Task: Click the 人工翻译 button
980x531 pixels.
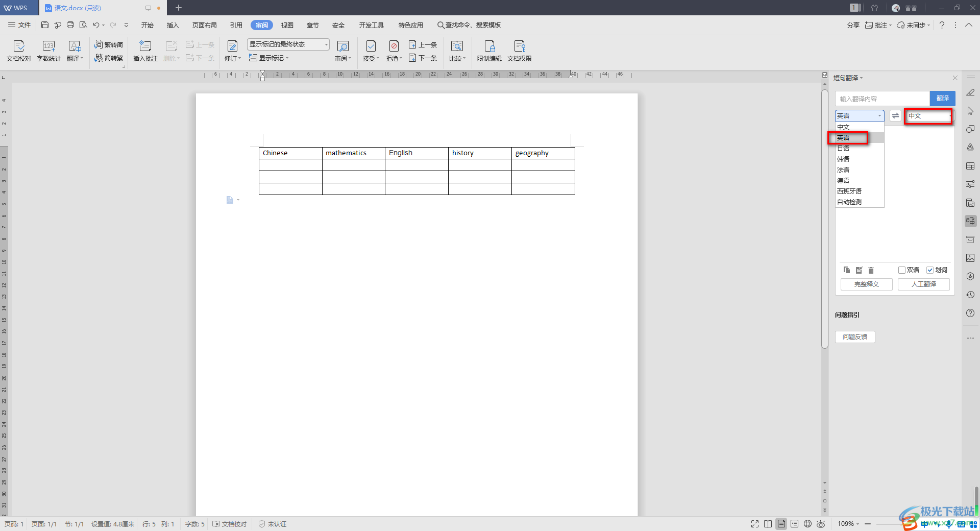Action: 924,284
